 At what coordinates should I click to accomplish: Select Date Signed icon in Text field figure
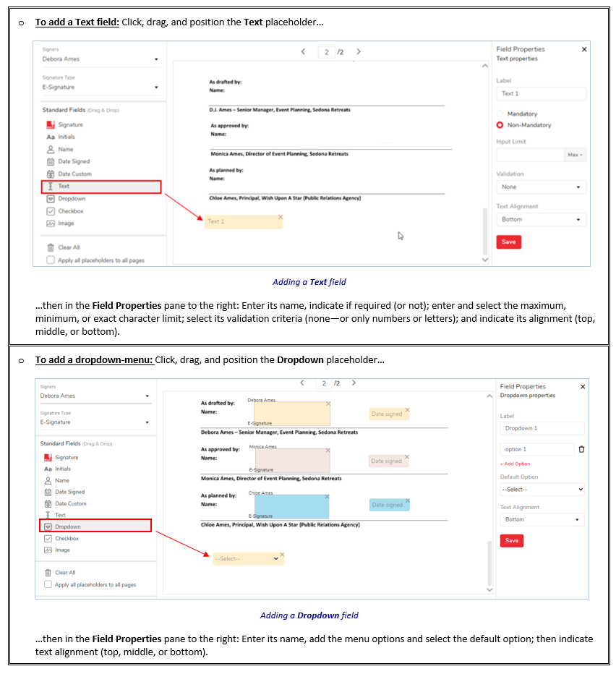click(x=51, y=161)
